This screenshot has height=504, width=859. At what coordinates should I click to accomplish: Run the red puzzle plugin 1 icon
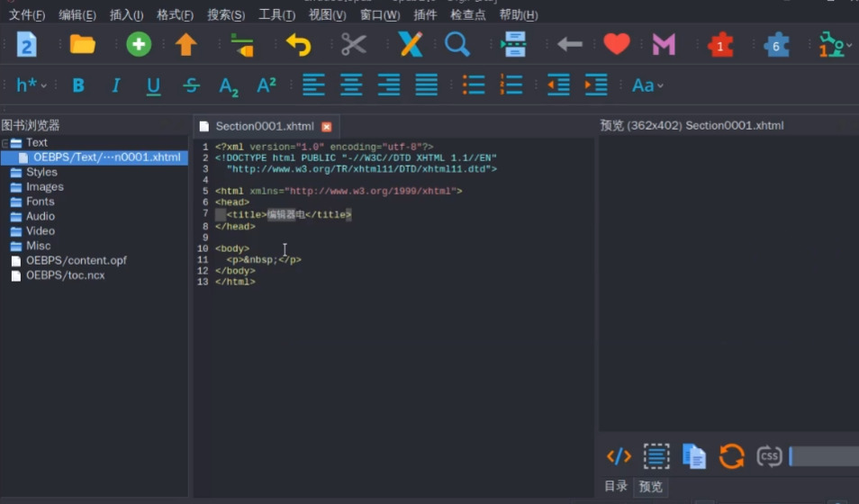tap(720, 45)
